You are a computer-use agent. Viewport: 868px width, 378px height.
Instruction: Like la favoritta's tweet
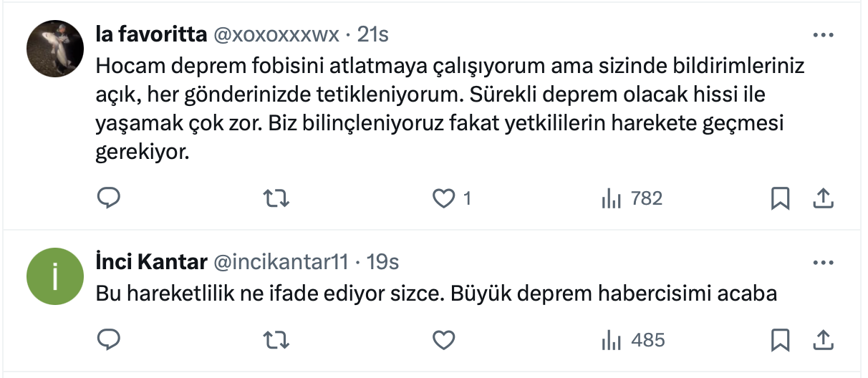tap(444, 198)
